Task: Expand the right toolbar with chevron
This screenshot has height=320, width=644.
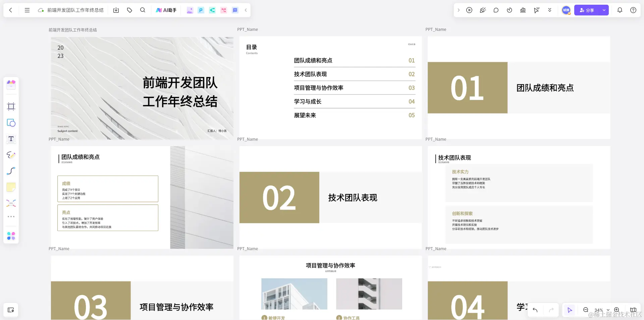Action: pyautogui.click(x=459, y=10)
